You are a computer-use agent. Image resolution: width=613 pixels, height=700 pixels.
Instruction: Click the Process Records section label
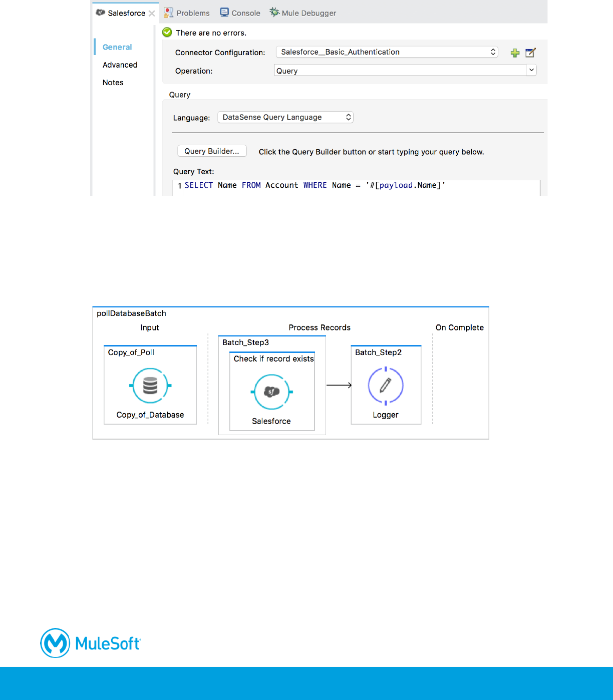(320, 327)
